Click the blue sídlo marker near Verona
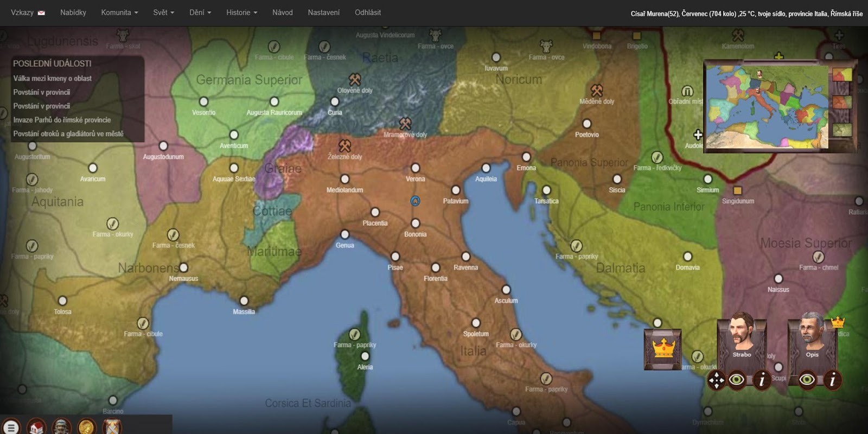The width and height of the screenshot is (868, 434). [x=415, y=201]
